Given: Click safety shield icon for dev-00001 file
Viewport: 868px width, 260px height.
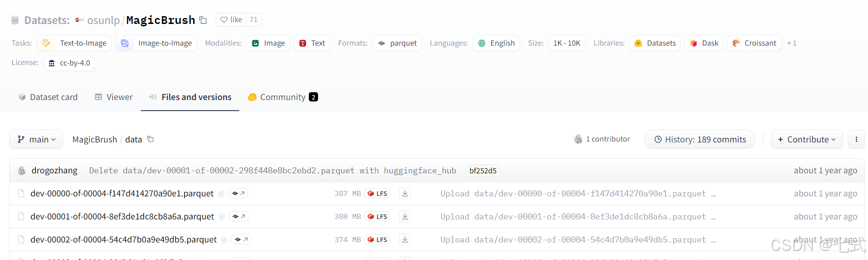Looking at the screenshot, I should tap(222, 217).
